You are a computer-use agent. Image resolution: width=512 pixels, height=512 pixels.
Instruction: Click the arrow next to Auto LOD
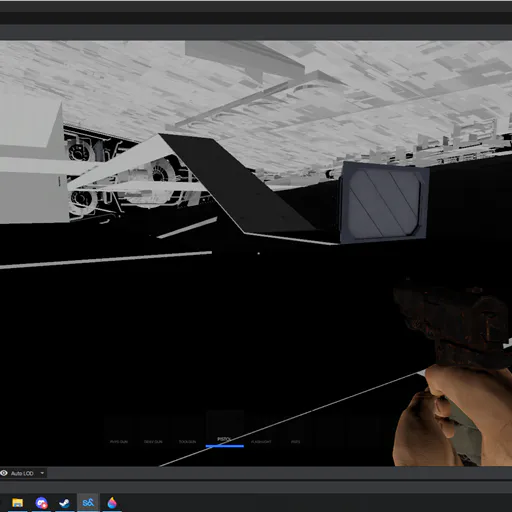point(42,473)
